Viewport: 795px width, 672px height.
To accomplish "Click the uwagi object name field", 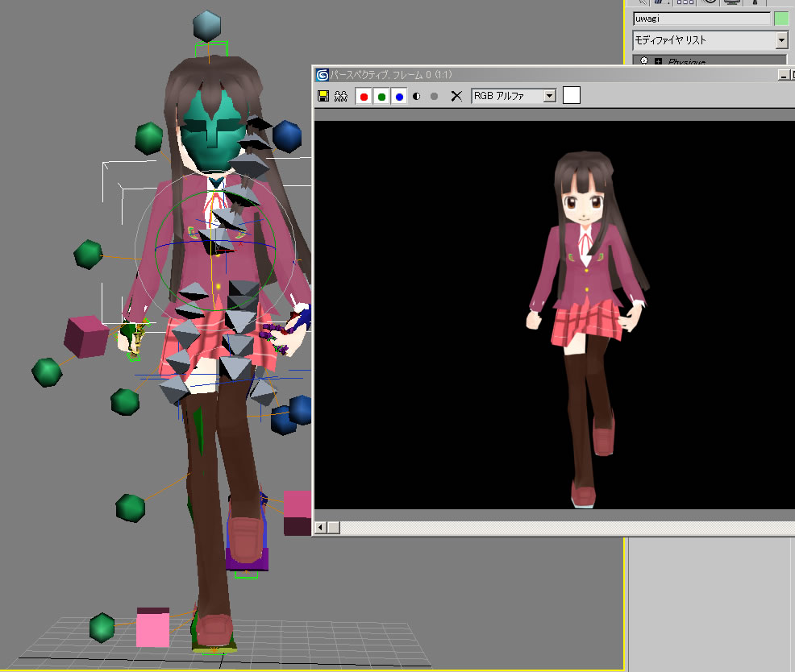I will pyautogui.click(x=700, y=19).
